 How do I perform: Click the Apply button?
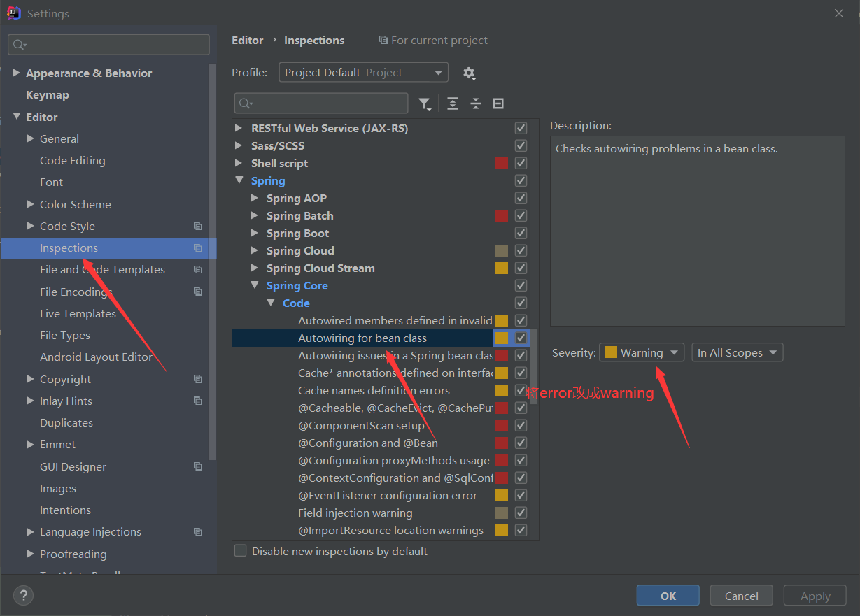click(815, 596)
